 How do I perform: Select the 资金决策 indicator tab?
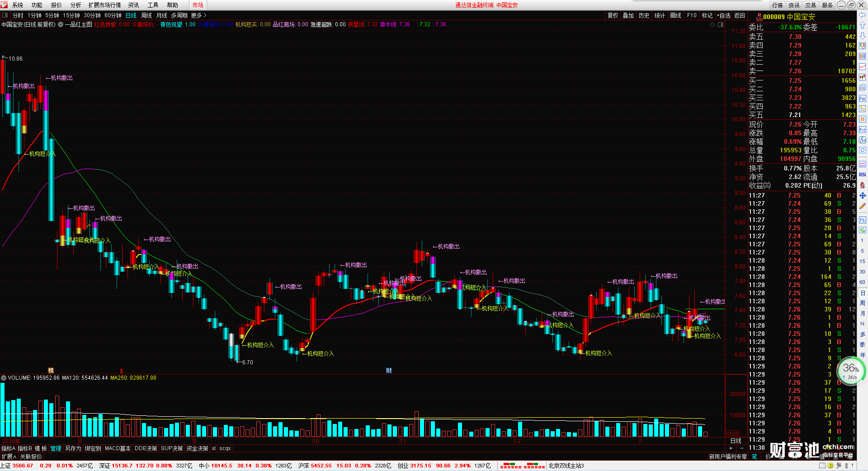(x=197, y=448)
